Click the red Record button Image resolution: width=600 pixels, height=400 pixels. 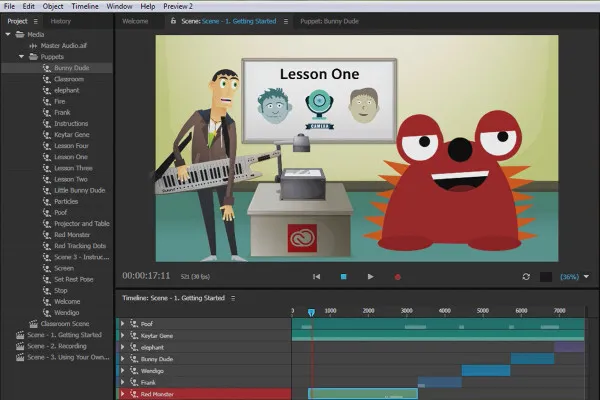tap(397, 276)
